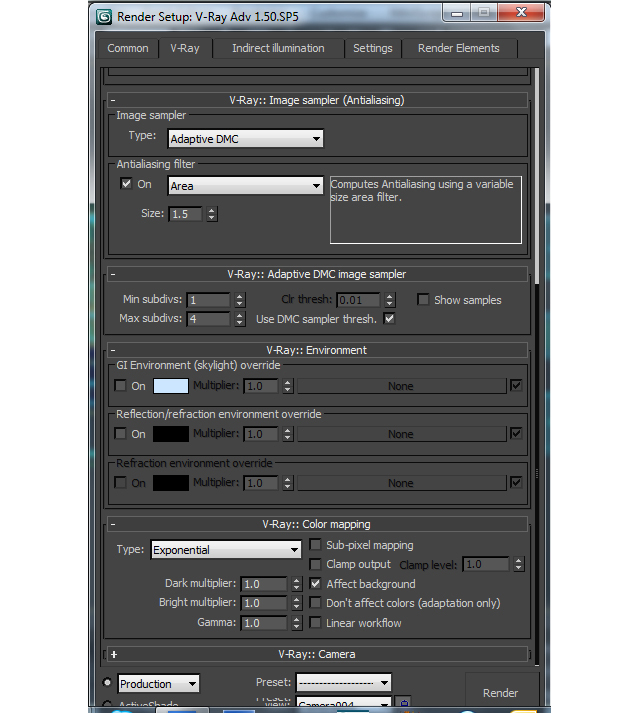
Task: Enable Clamp output checkbox
Action: [315, 564]
